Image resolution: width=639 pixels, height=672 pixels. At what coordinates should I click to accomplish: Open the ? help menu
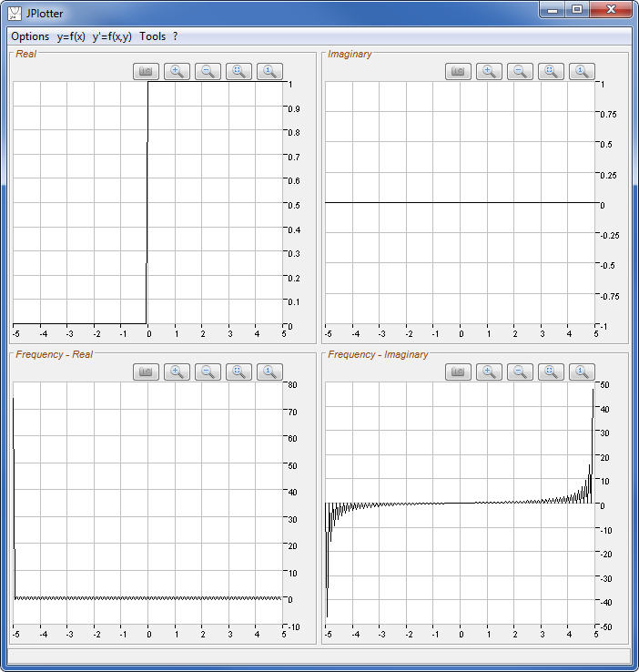tap(176, 36)
